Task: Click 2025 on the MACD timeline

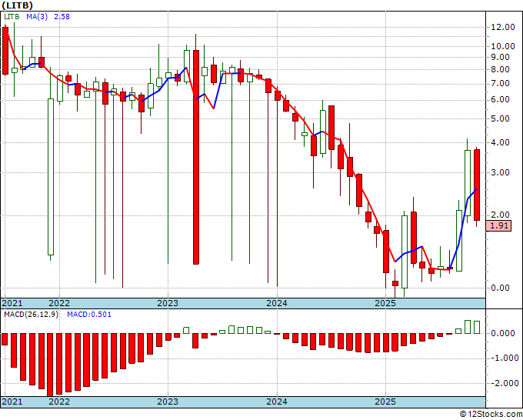Action: click(x=385, y=402)
